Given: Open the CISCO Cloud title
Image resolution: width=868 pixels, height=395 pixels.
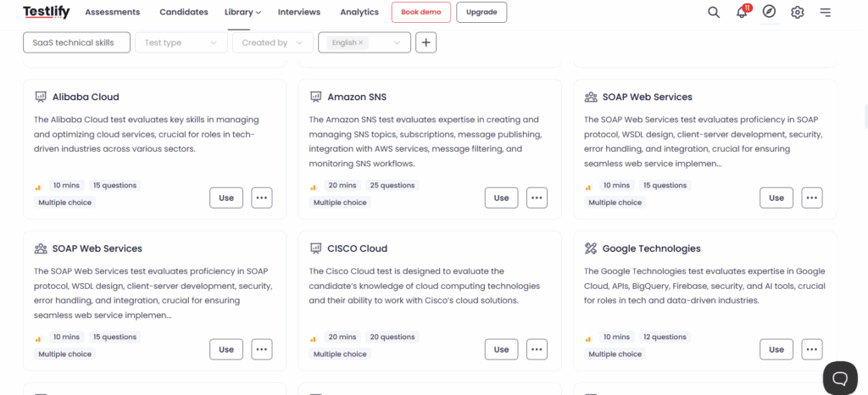Looking at the screenshot, I should point(358,248).
